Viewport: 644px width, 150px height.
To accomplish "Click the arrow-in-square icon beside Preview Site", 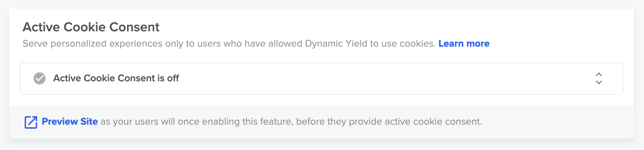I will tap(31, 122).
